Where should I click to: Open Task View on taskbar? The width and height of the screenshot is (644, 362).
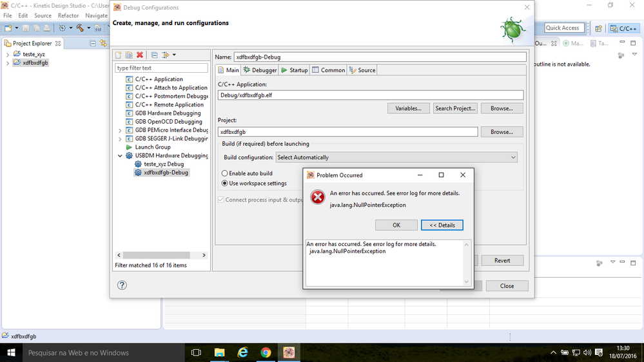(197, 352)
